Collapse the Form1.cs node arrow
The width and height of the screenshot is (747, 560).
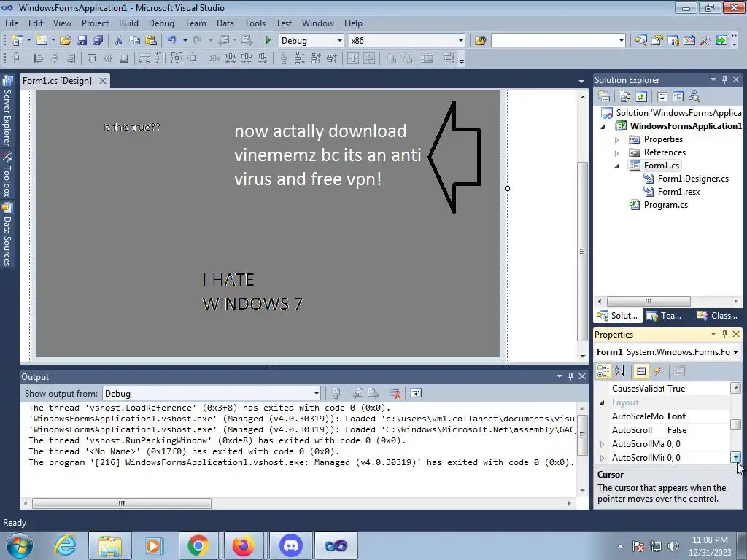coord(617,166)
